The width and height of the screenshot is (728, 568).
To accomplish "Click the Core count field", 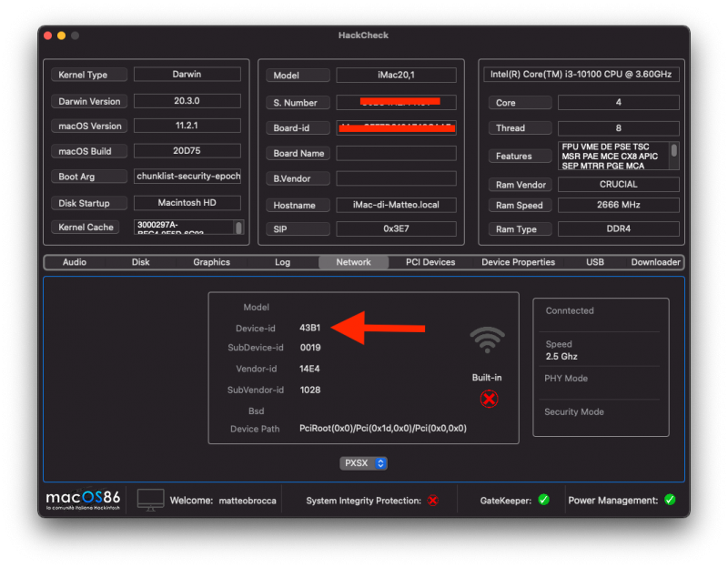I will (619, 102).
